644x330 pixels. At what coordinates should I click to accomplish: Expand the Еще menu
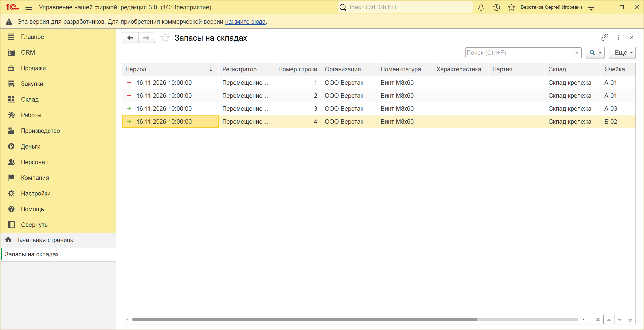(622, 53)
